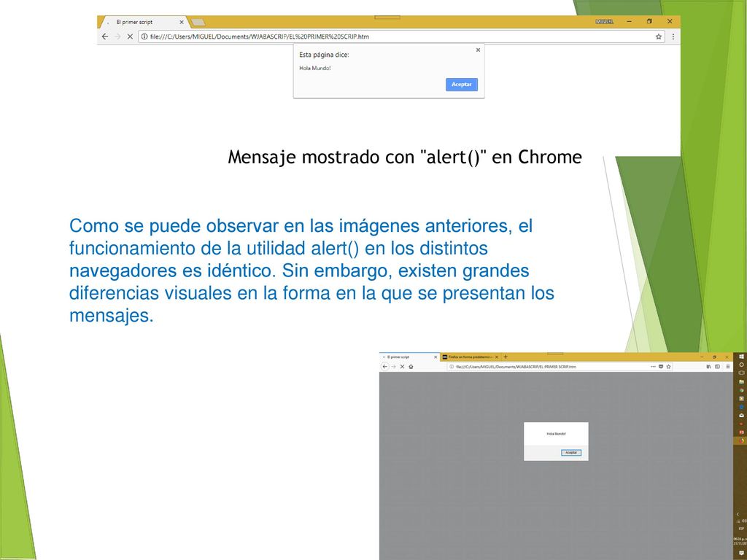This screenshot has height=560, width=747.
Task: Go back in the Firefox window
Action: (385, 367)
